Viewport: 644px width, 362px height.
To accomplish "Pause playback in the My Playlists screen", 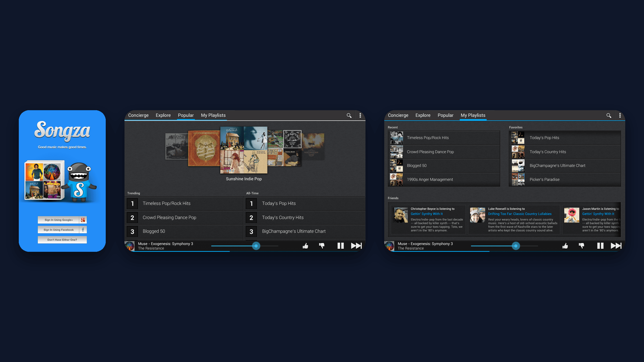I will pos(600,246).
